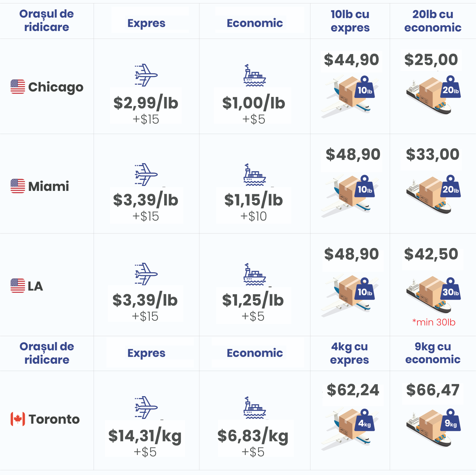476x475 pixels.
Task: Click the red *min 30lb note
Action: point(434,322)
